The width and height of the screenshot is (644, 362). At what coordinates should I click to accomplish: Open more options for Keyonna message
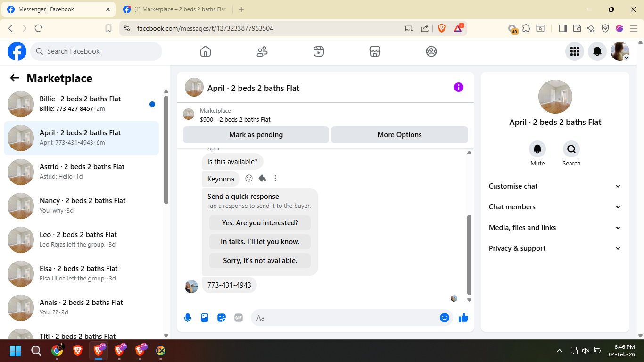click(x=275, y=178)
